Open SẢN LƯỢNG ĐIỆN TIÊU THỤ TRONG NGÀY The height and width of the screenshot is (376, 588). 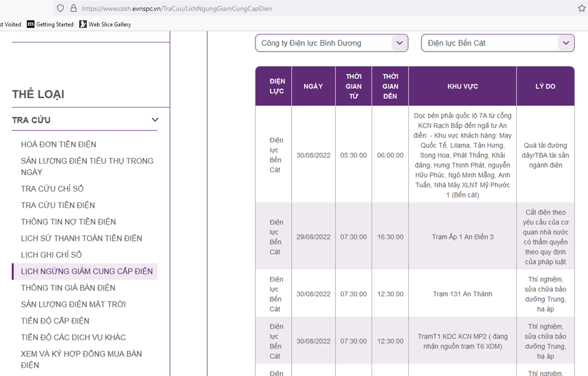[87, 166]
